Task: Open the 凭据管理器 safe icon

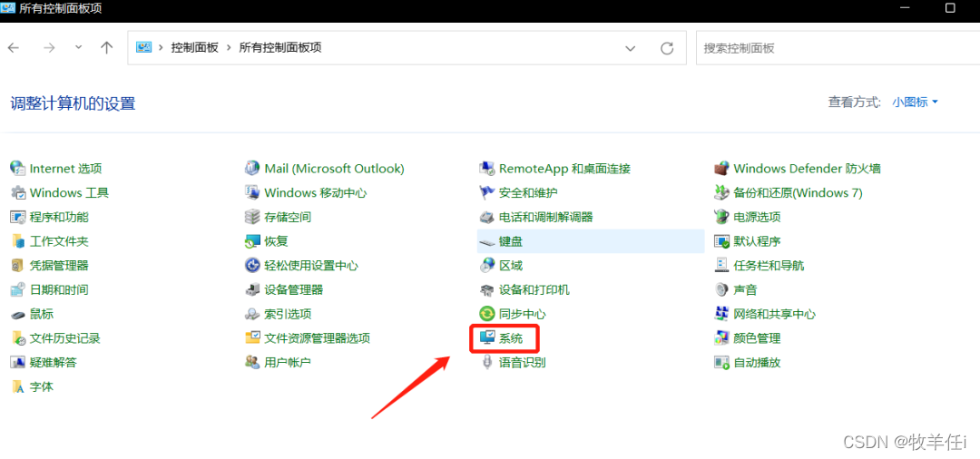Action: [x=18, y=266]
